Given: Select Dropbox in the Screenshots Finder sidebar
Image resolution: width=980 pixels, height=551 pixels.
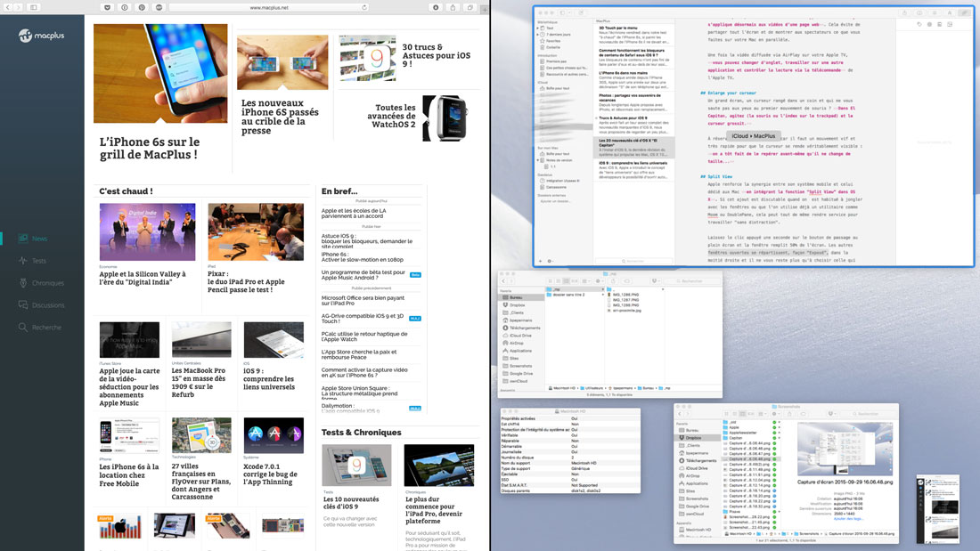Looking at the screenshot, I should click(x=698, y=438).
